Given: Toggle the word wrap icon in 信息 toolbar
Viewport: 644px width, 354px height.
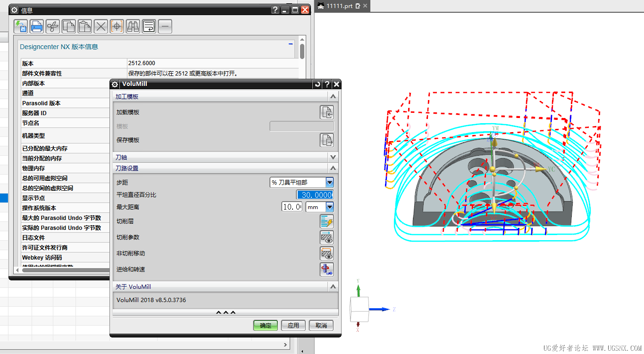Looking at the screenshot, I should (149, 26).
